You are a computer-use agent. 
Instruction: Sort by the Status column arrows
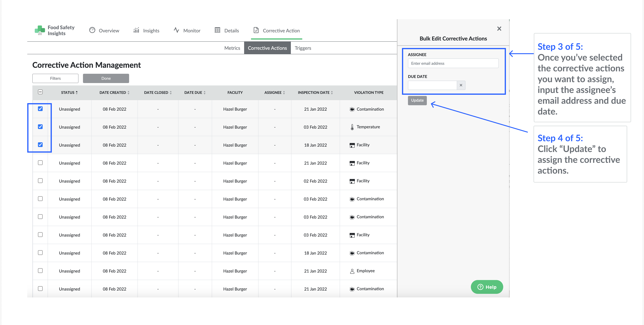click(x=77, y=93)
